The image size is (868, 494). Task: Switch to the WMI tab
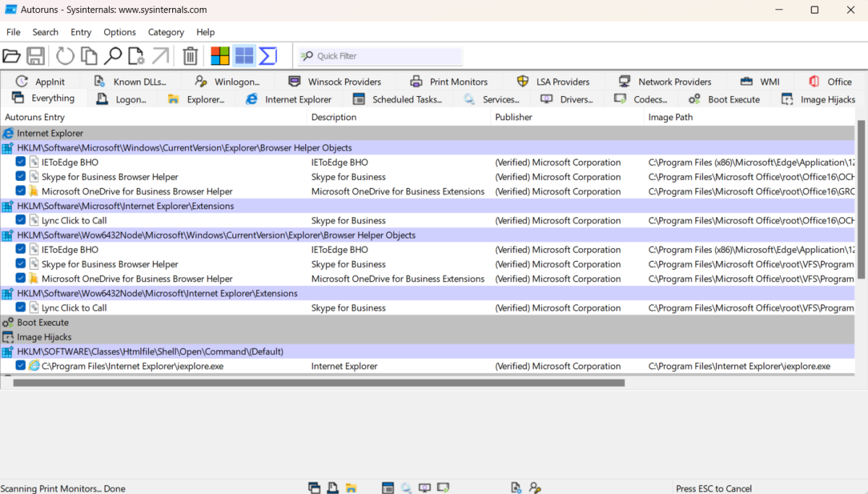760,82
